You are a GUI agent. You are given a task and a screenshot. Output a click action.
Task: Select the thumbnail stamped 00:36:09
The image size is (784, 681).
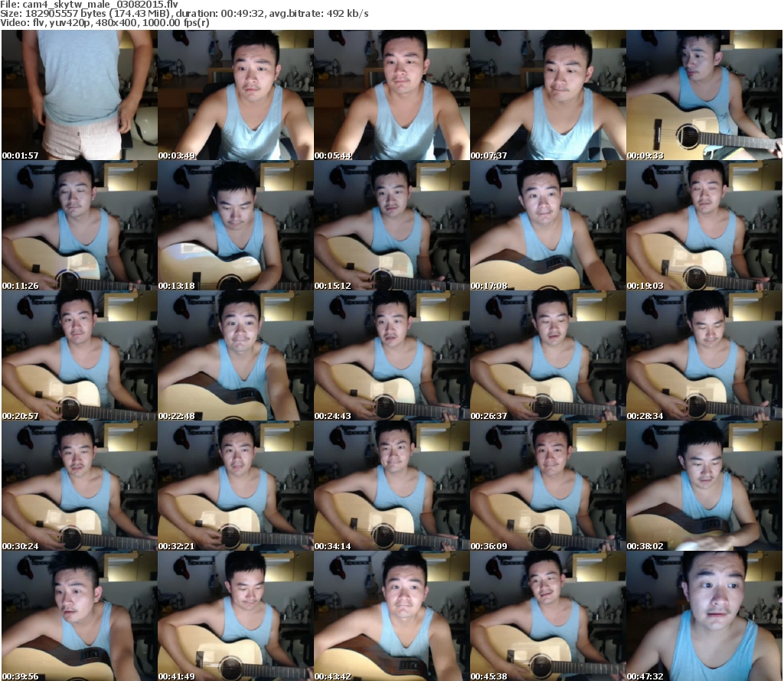coord(548,486)
